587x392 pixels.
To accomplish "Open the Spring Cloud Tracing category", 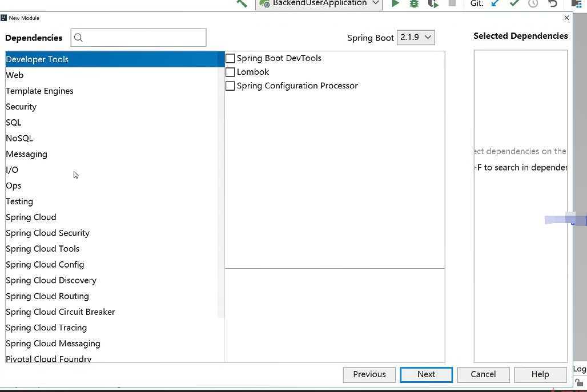I will [x=111, y=328].
